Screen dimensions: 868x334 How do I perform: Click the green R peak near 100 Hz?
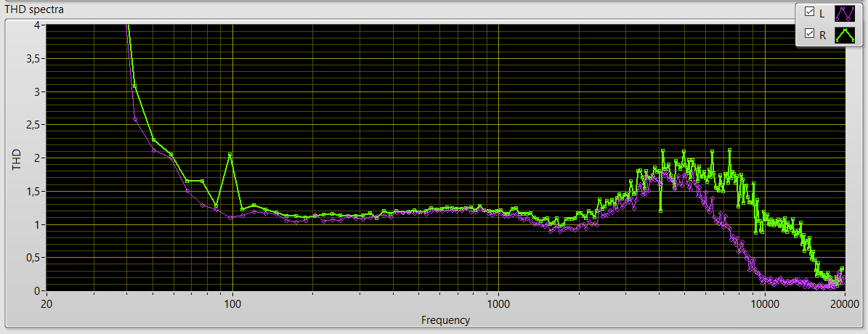pyautogui.click(x=230, y=154)
